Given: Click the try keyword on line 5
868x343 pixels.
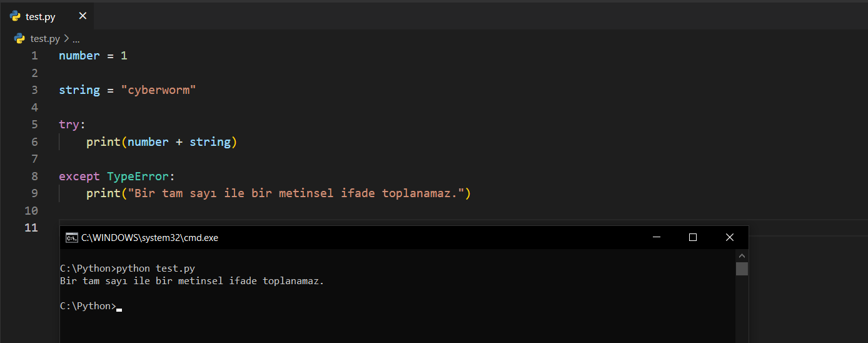Looking at the screenshot, I should [x=69, y=125].
